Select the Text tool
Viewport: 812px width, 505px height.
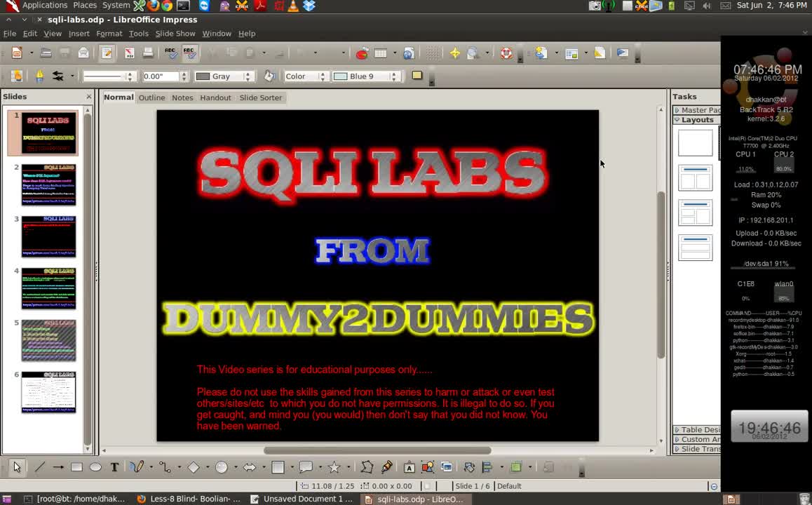pyautogui.click(x=114, y=467)
